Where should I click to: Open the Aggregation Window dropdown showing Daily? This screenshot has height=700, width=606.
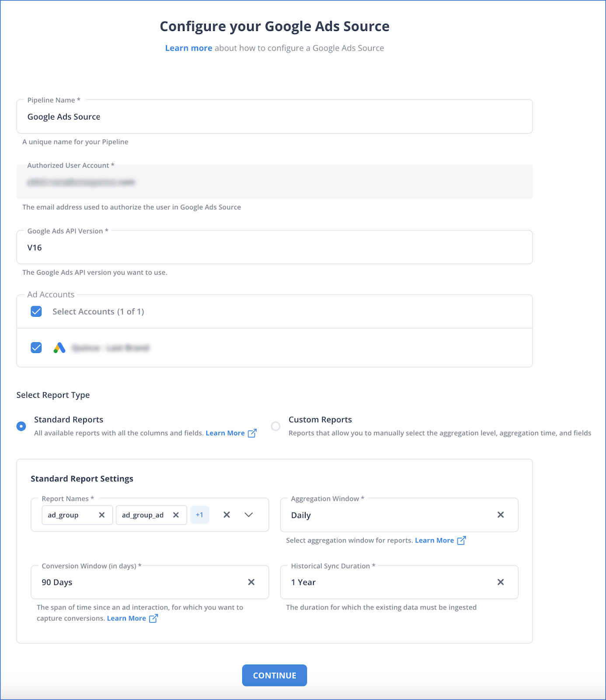(399, 515)
